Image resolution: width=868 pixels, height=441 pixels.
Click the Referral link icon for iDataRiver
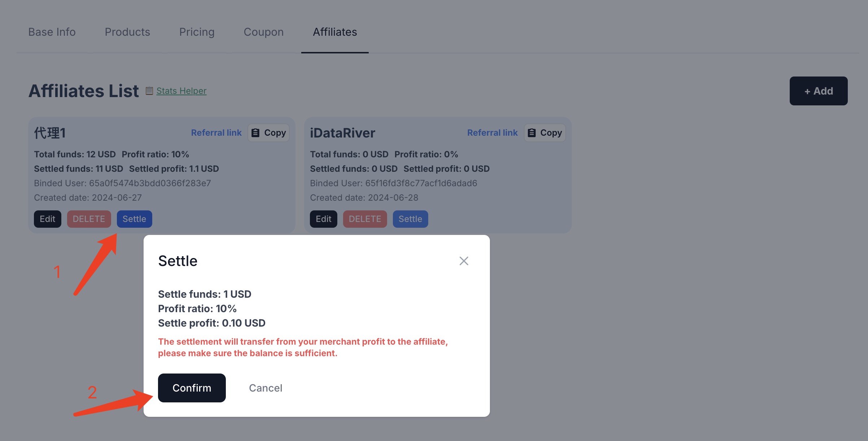[x=492, y=131]
